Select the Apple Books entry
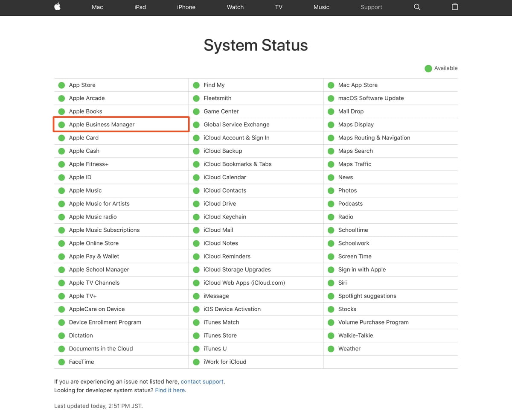This screenshot has width=512, height=420. click(x=85, y=111)
